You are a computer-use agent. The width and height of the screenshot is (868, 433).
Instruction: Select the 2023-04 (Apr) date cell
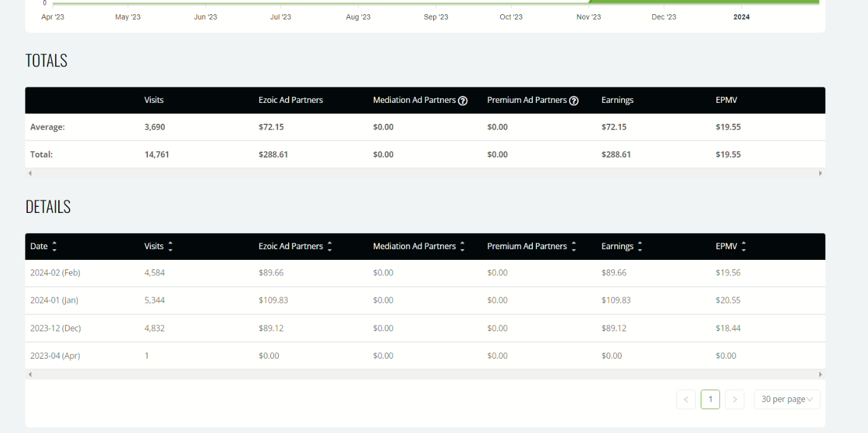55,356
